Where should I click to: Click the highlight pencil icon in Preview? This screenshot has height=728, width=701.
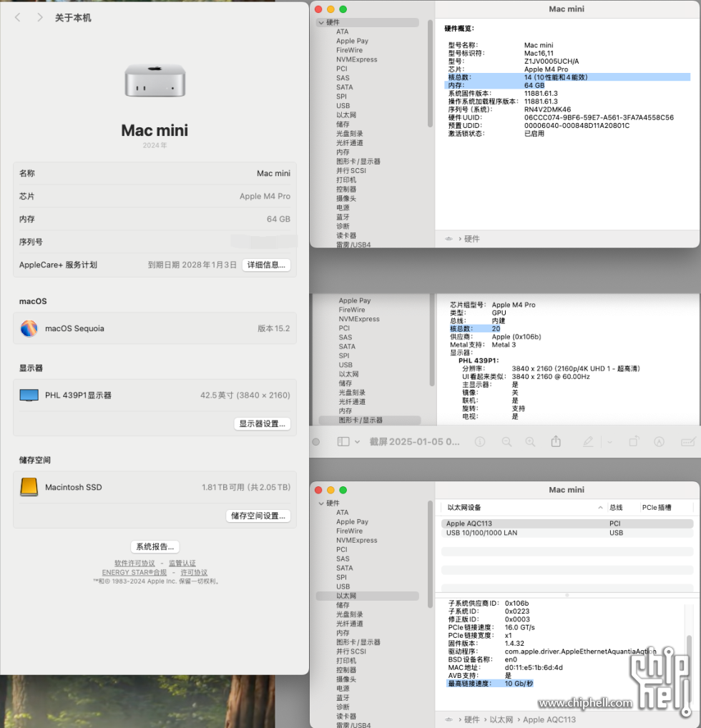pyautogui.click(x=588, y=441)
